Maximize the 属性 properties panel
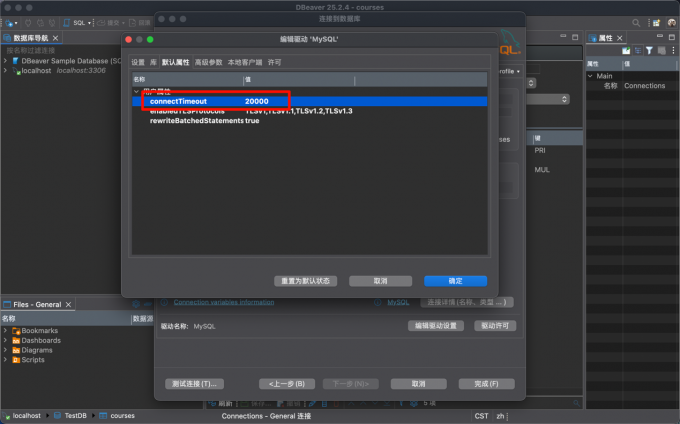680x424 pixels. tap(672, 37)
